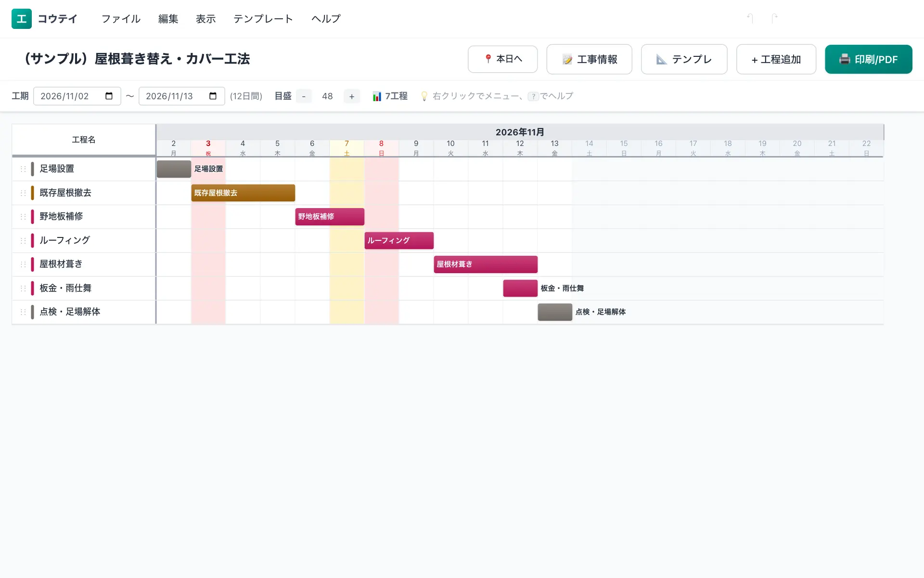Viewport: 924px width, 578px height.
Task: Jump to today with 本日へ button
Action: click(502, 59)
